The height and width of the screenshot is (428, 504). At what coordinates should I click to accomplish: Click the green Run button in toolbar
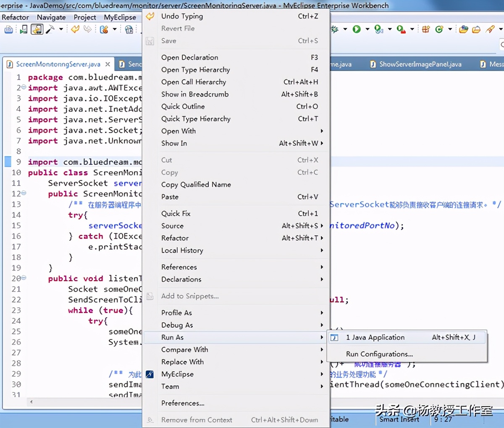coord(357,29)
